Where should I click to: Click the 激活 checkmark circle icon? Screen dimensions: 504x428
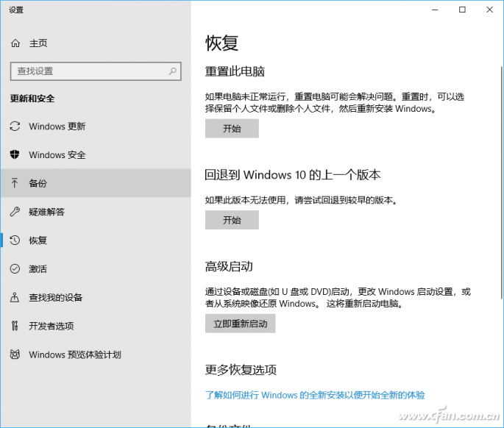15,268
